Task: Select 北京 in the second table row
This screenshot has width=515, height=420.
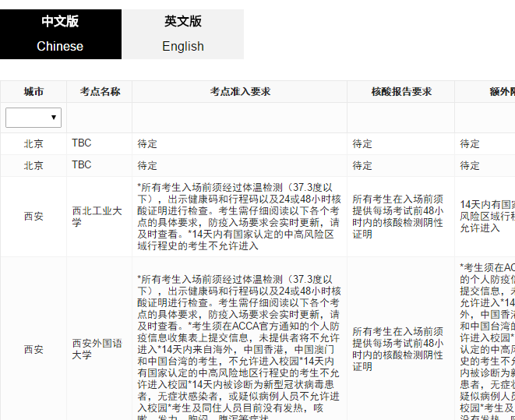Action: 34,165
